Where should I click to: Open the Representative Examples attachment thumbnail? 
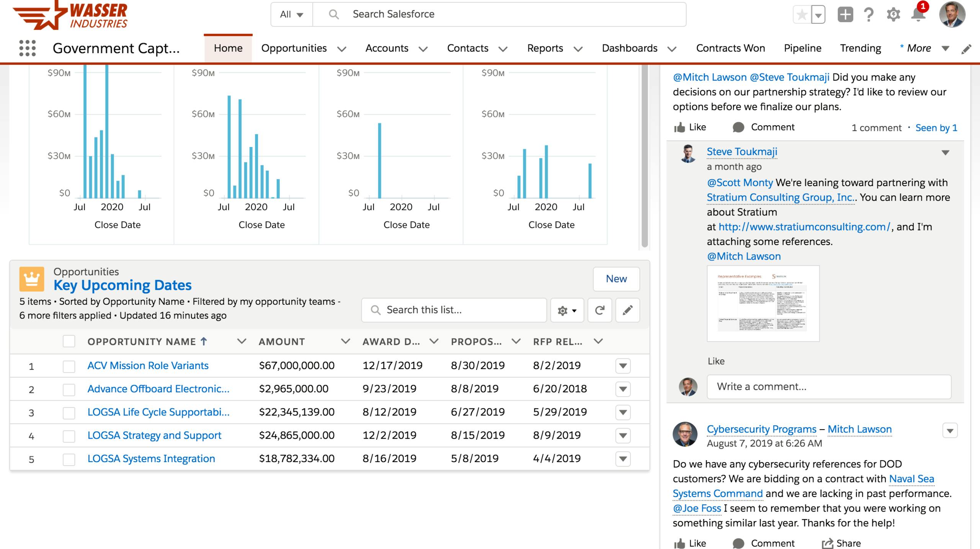pos(763,303)
